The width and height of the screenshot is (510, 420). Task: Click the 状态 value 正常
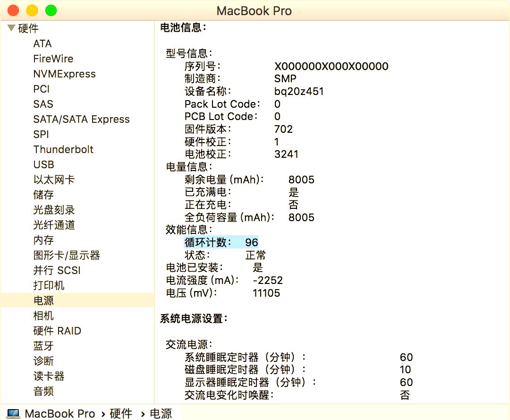point(255,255)
